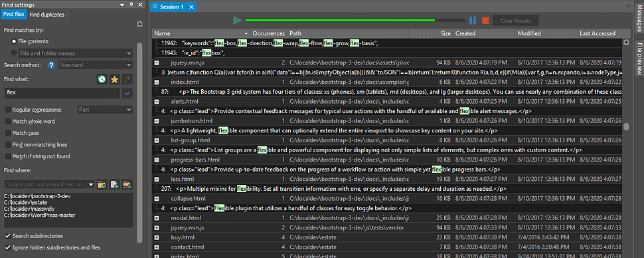The height and width of the screenshot is (258, 644).
Task: Uncheck Search subdirectories
Action: (x=8, y=236)
